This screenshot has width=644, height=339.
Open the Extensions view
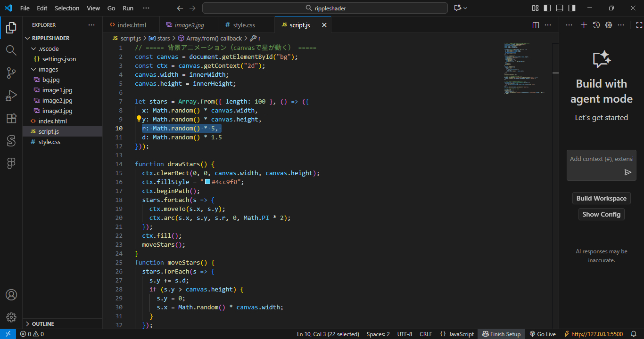pyautogui.click(x=11, y=118)
